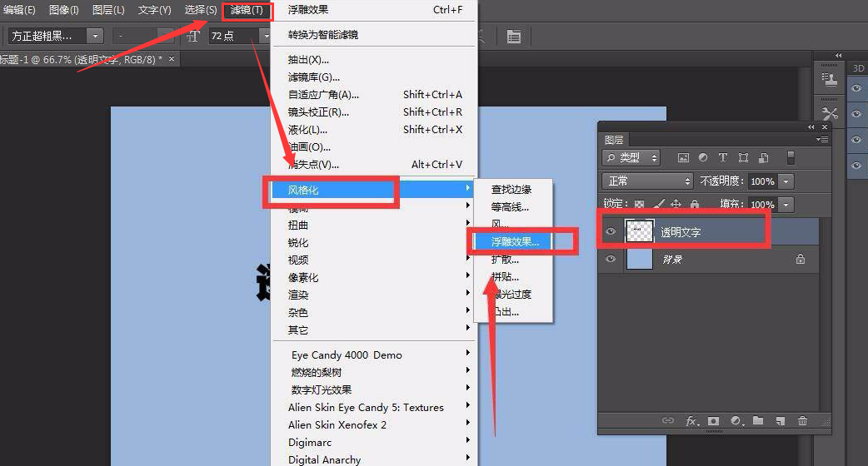The height and width of the screenshot is (466, 868).
Task: Open the 72 点 font size dropdown
Action: (x=267, y=36)
